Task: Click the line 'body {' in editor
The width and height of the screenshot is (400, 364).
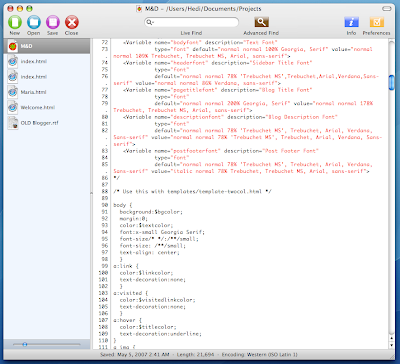Action: point(123,205)
